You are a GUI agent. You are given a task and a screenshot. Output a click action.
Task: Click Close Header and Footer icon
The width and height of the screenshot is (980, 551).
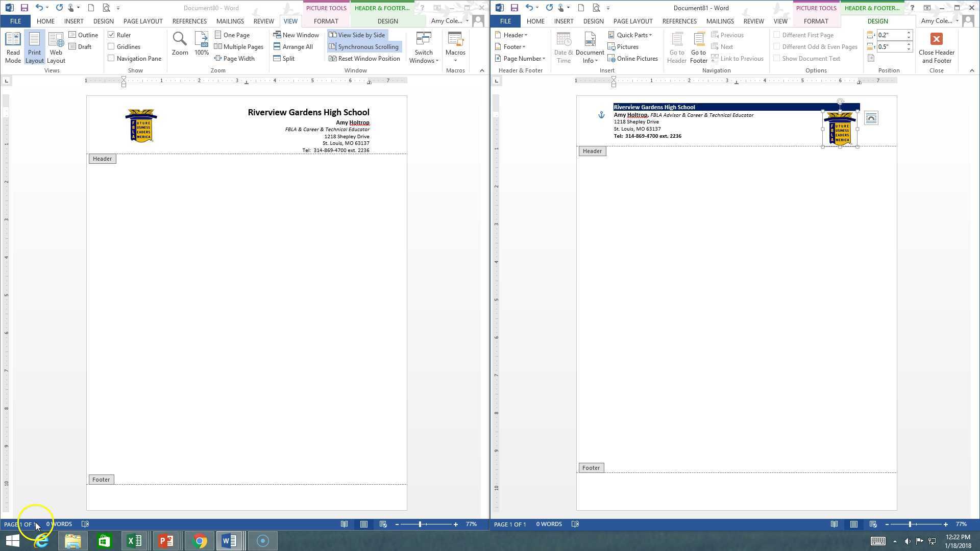click(936, 40)
